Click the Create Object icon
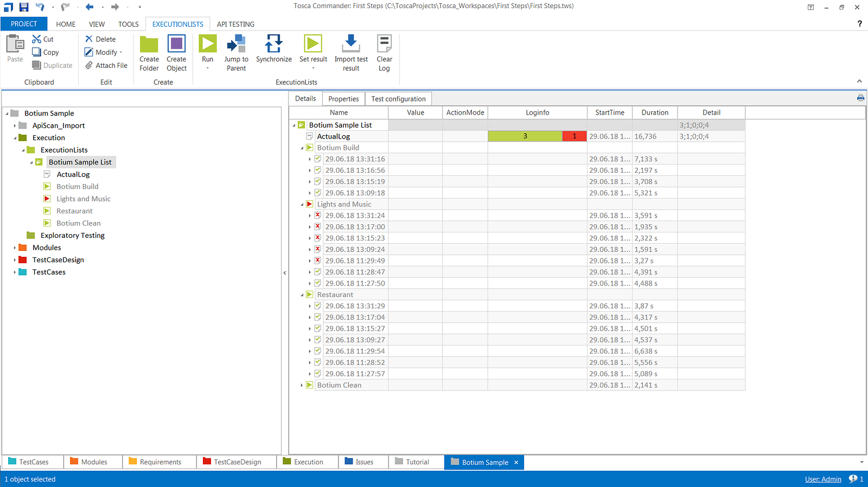 pyautogui.click(x=176, y=44)
